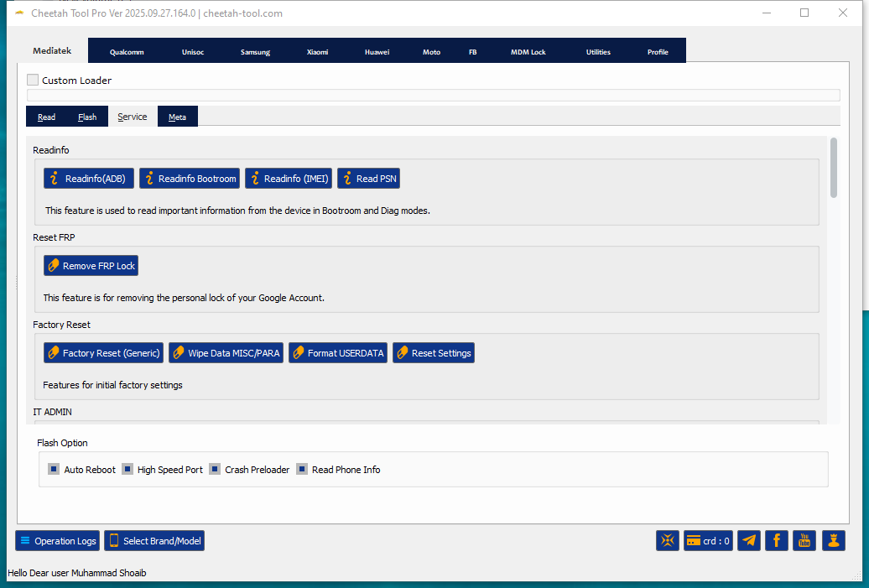Start Format USERDATA
This screenshot has height=588, width=869.
[x=337, y=352]
